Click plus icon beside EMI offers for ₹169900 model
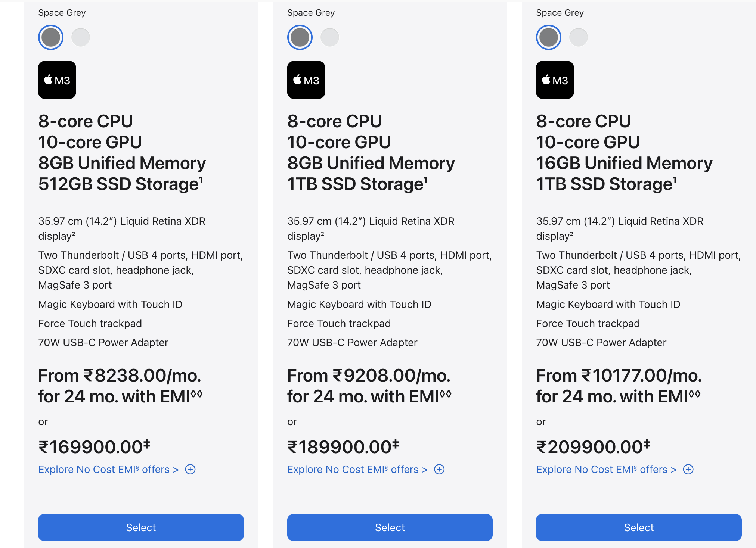 [190, 469]
